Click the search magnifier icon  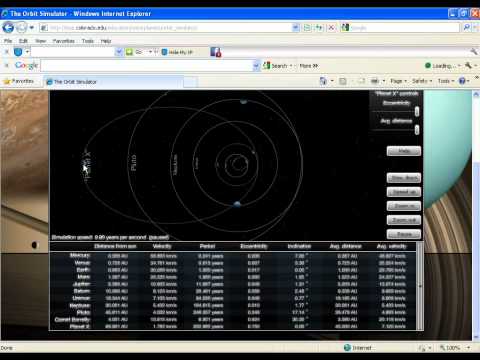click(x=467, y=28)
